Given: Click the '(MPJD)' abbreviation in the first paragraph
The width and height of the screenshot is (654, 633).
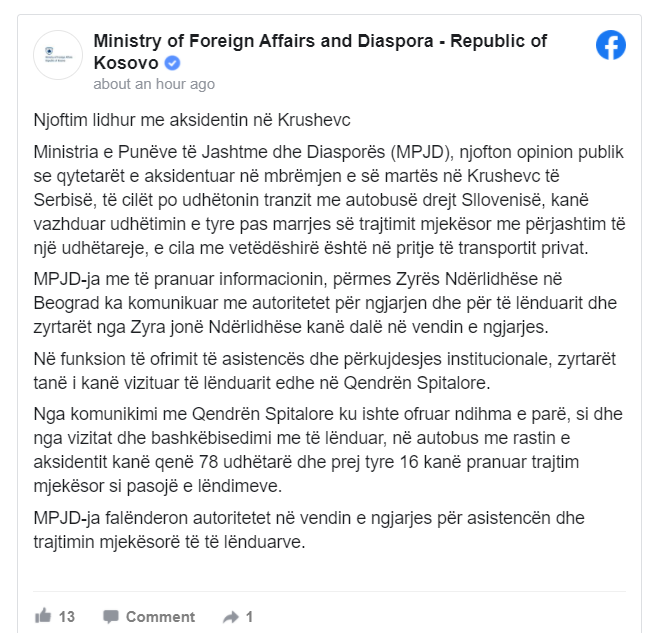Looking at the screenshot, I should 422,153.
